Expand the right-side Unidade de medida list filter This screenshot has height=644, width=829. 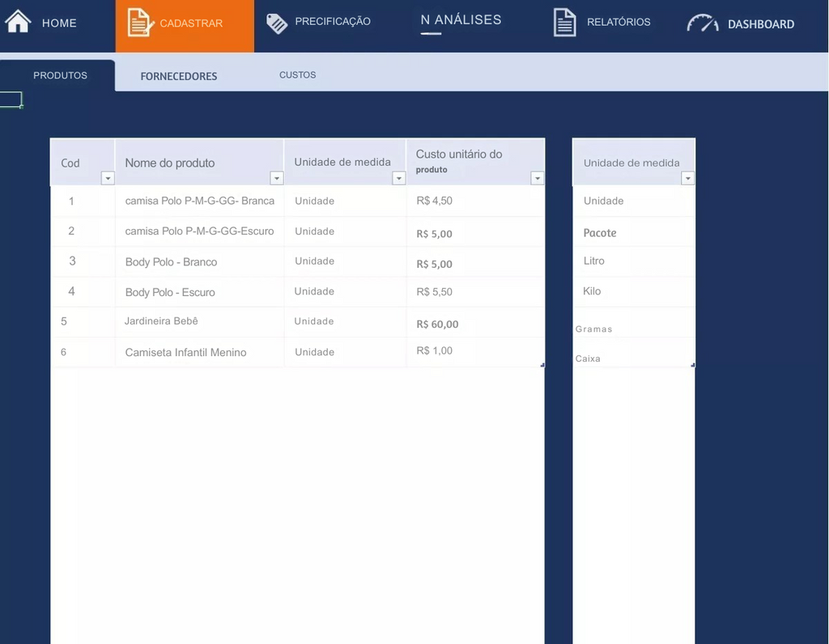[687, 179]
